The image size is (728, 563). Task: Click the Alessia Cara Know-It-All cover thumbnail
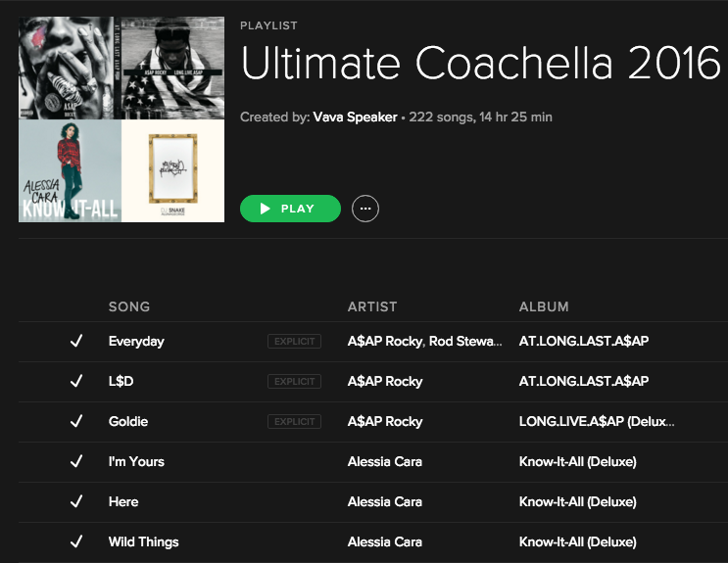(x=70, y=170)
